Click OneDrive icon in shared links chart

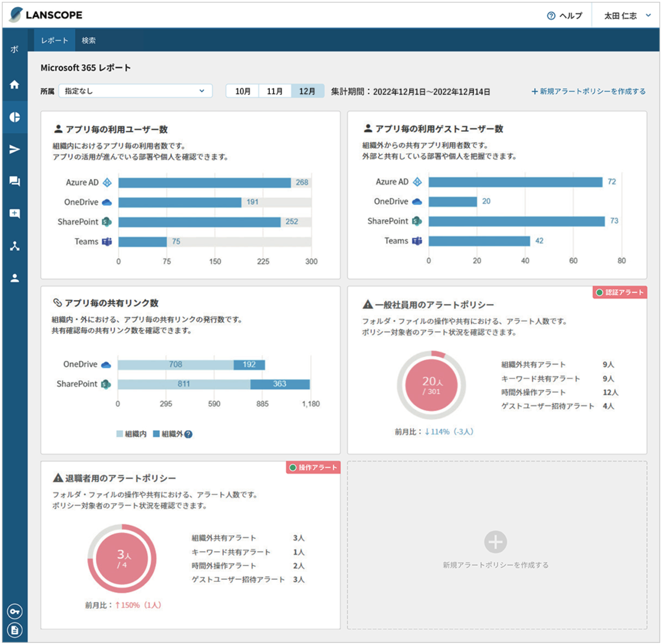point(106,364)
